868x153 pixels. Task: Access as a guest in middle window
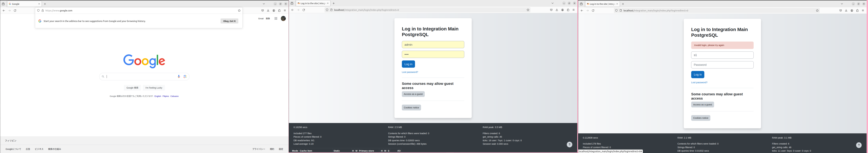pos(413,94)
